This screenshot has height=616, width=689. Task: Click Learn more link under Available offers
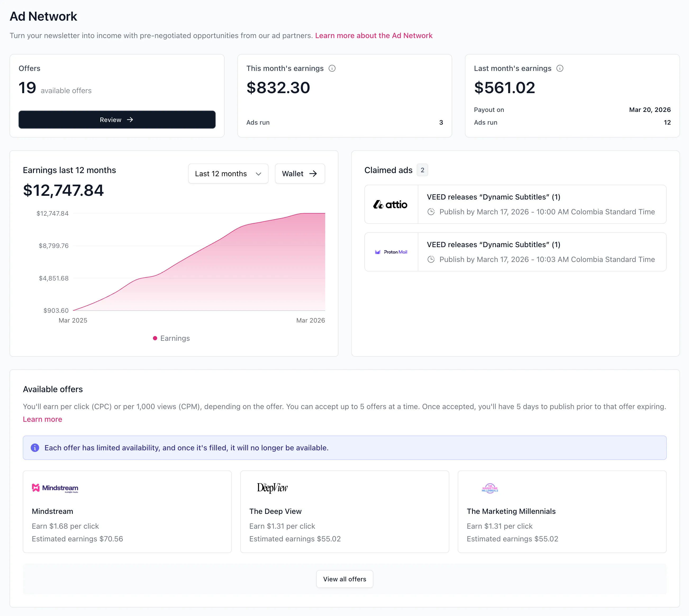(42, 419)
